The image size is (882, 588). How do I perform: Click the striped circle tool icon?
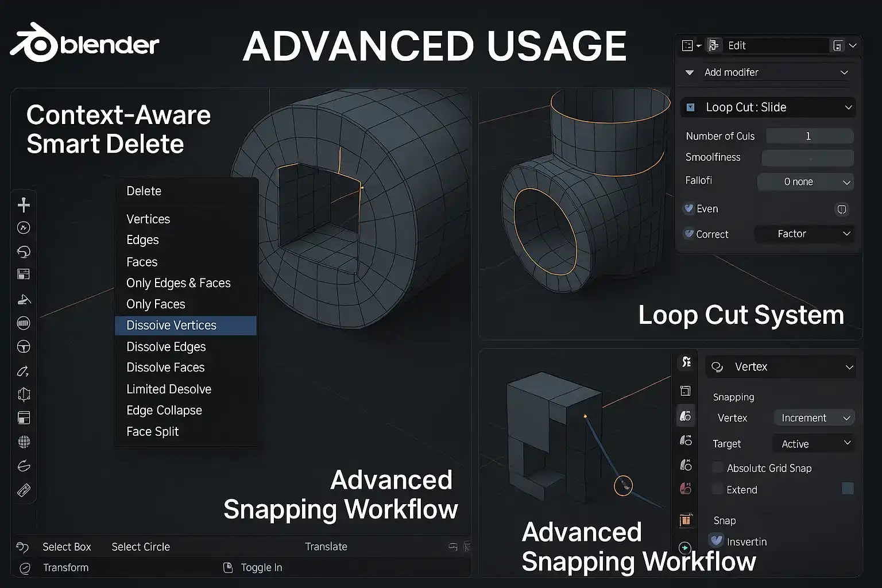click(x=24, y=323)
